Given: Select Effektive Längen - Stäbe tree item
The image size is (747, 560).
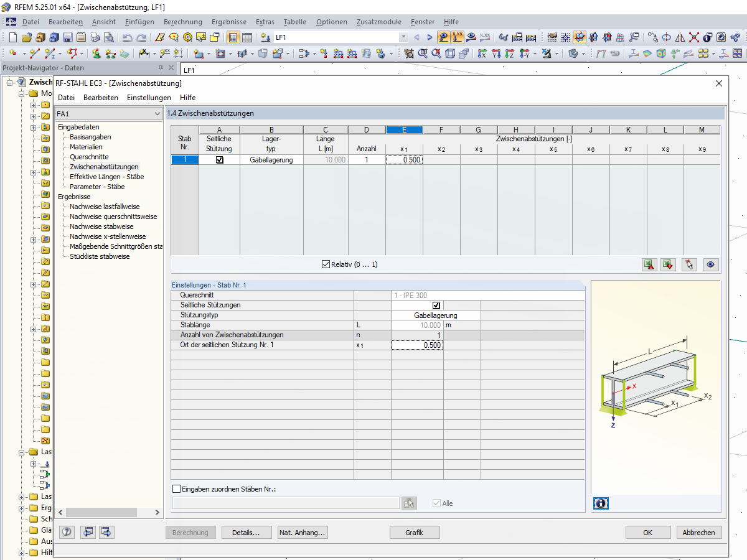Looking at the screenshot, I should [x=106, y=177].
